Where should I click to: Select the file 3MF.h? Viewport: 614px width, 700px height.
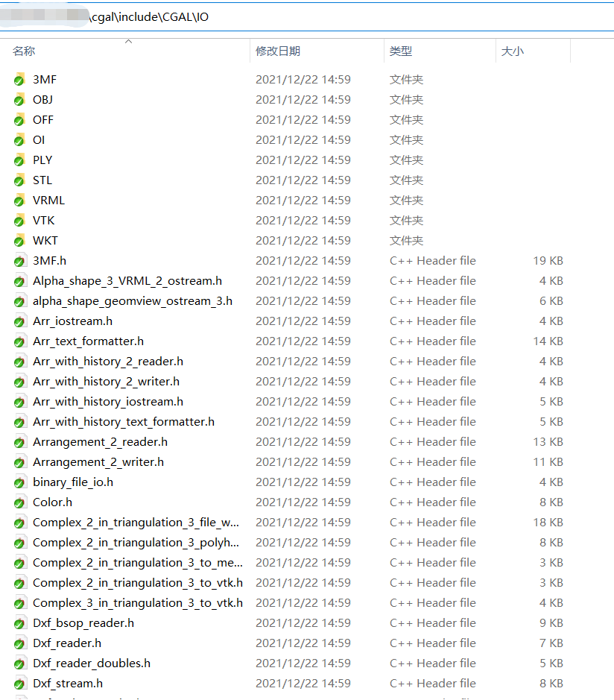click(49, 261)
